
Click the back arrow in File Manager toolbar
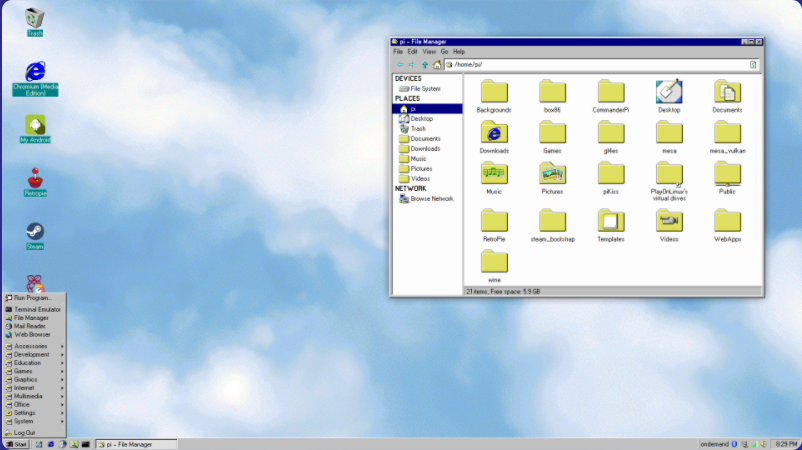pyautogui.click(x=400, y=64)
